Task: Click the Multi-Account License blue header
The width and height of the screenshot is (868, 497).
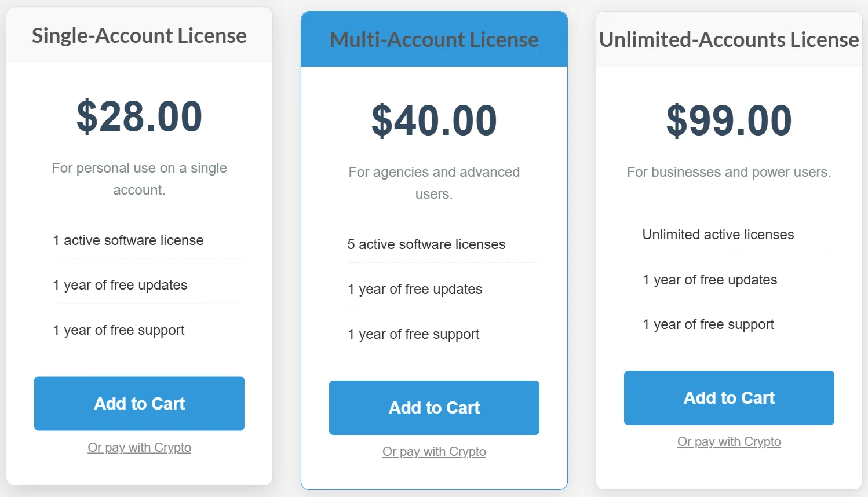Action: tap(434, 39)
